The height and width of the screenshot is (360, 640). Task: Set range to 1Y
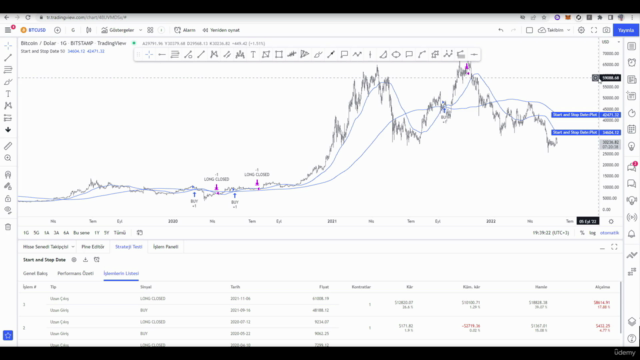pyautogui.click(x=97, y=233)
